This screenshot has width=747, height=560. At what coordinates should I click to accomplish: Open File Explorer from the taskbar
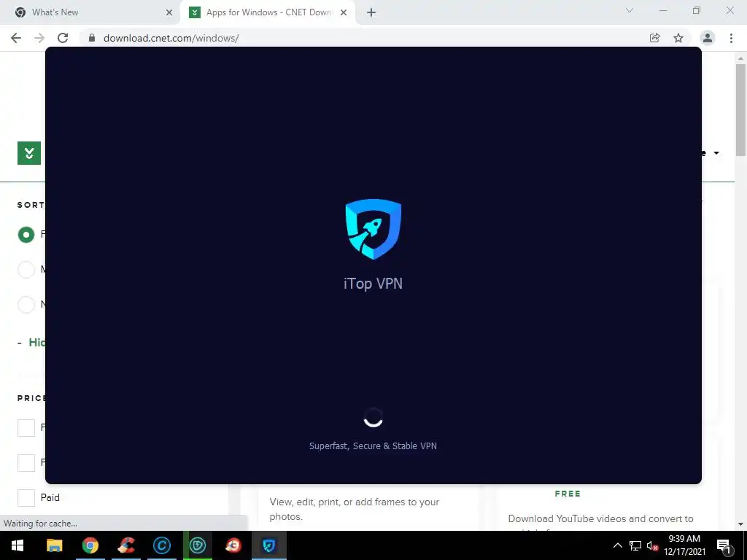(x=54, y=545)
